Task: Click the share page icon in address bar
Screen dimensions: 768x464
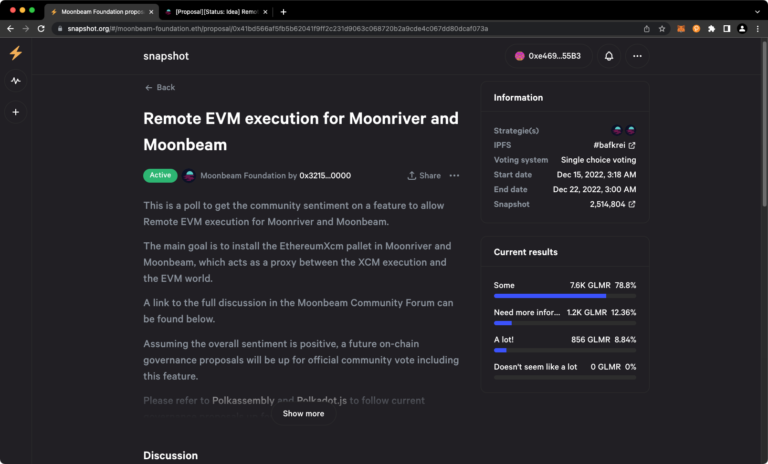Action: coord(647,29)
